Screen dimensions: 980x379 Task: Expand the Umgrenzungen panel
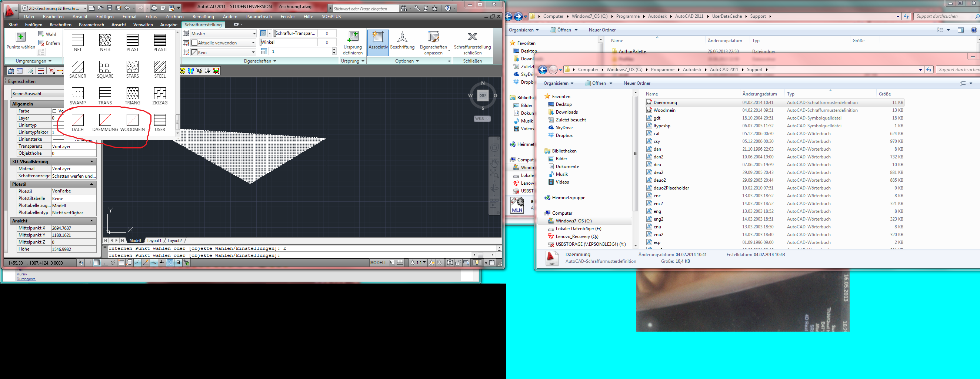[x=33, y=61]
